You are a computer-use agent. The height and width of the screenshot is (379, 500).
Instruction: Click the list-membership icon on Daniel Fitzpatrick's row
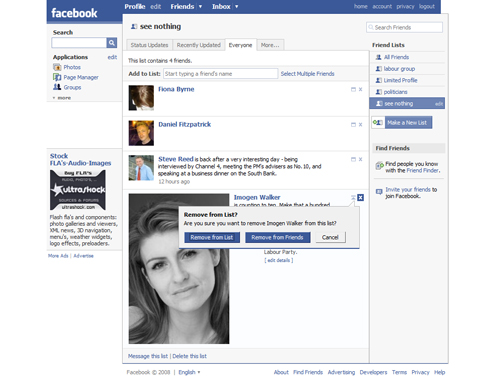tap(353, 124)
